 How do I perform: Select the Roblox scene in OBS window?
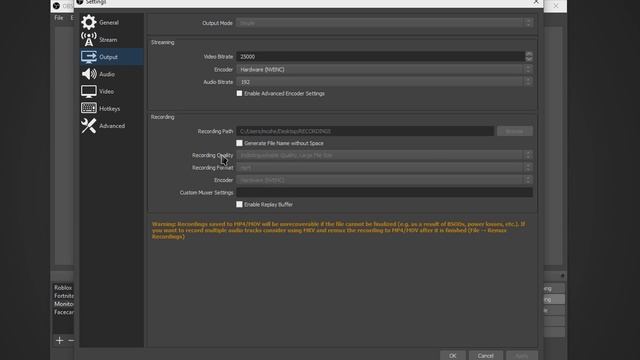[63, 288]
